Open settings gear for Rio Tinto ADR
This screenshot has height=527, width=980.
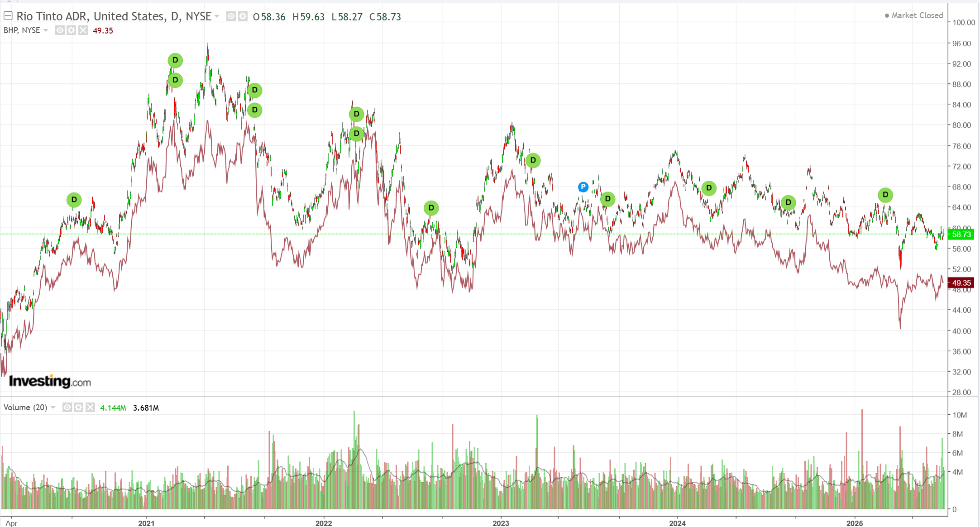243,17
